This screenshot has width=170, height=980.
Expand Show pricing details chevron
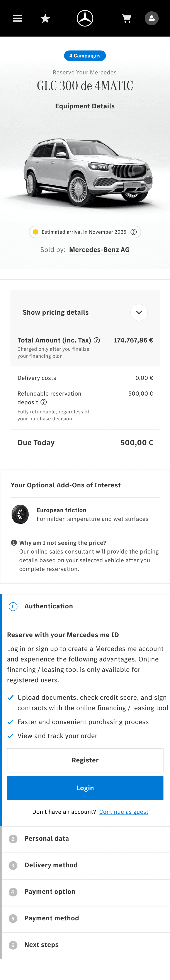[x=139, y=312]
